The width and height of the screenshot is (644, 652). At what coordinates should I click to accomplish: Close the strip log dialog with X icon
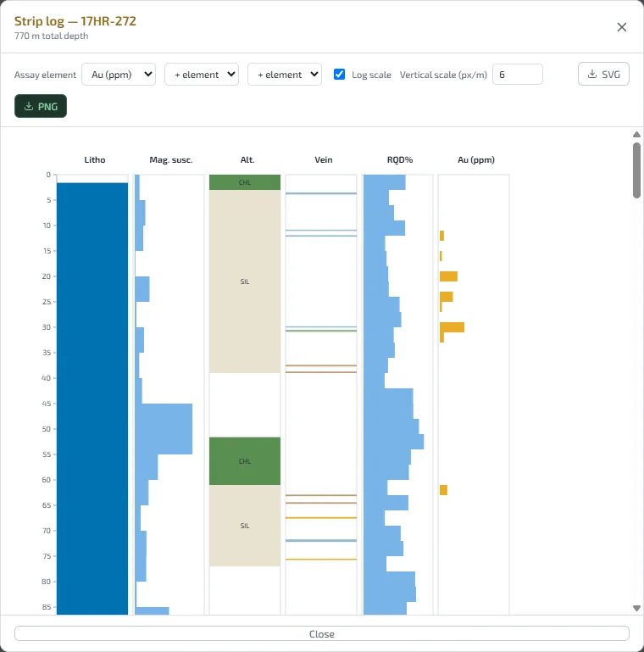pos(622,27)
